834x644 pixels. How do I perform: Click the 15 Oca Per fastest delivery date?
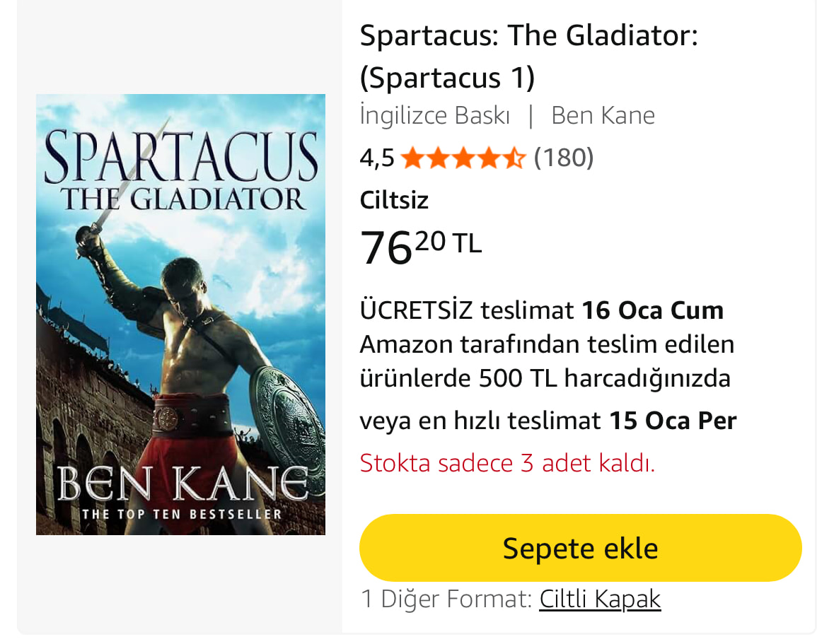[x=673, y=421]
